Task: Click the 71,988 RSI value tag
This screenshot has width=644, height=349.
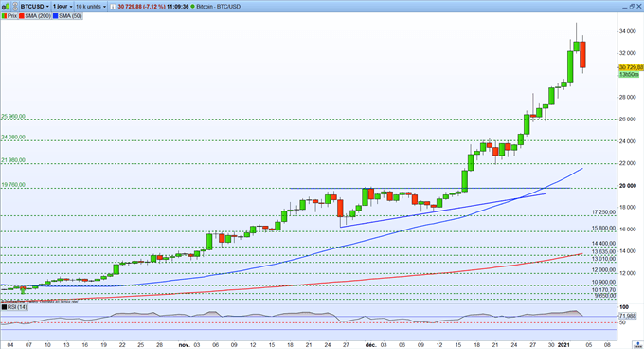Action: tap(628, 316)
